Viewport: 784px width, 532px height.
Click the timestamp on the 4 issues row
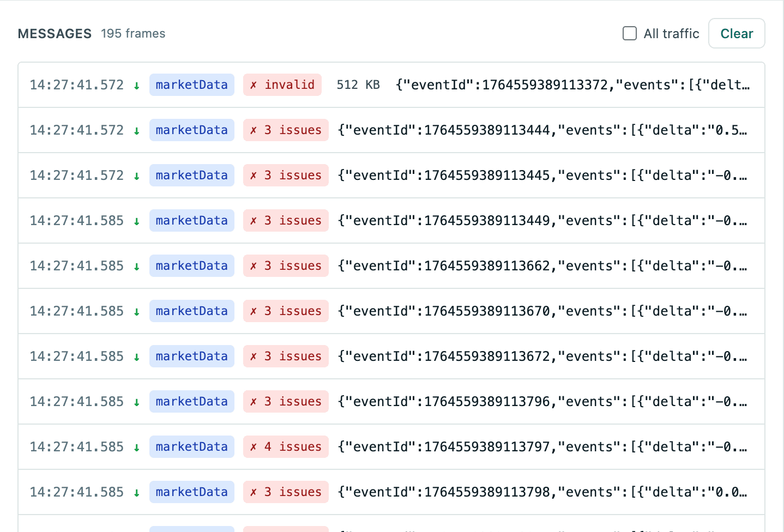click(77, 446)
